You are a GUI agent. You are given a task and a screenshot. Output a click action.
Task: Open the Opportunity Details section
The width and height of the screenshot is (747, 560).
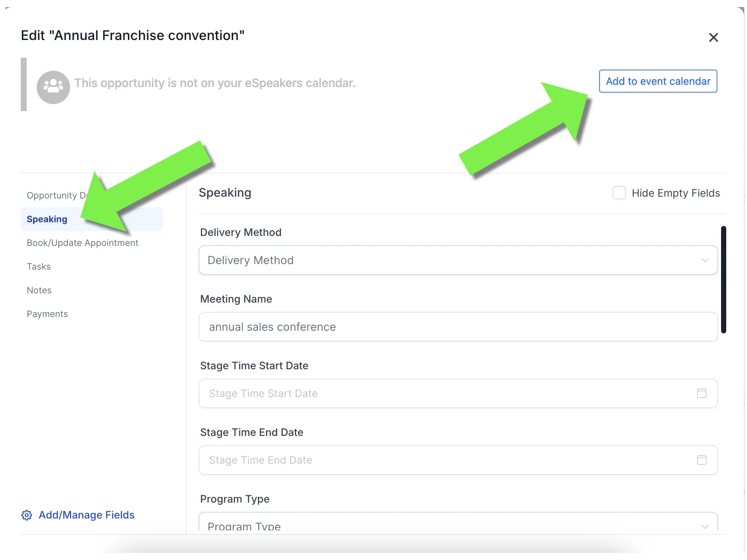(56, 196)
